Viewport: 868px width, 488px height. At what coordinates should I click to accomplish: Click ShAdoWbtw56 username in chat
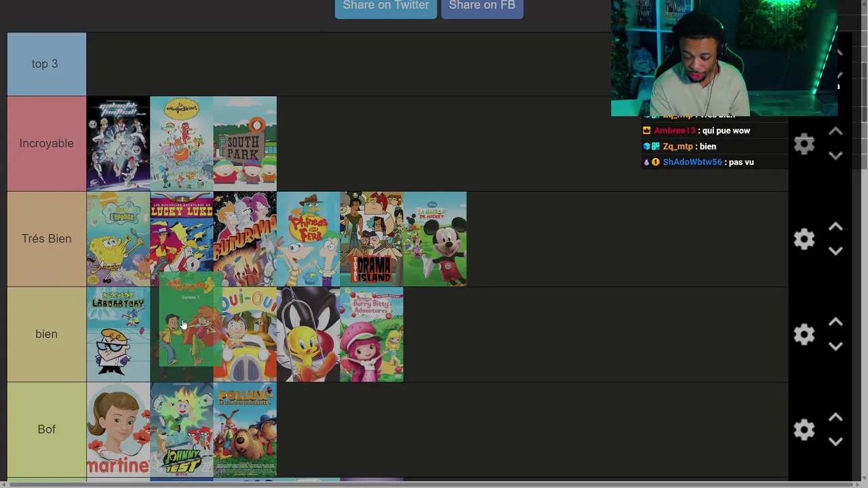692,162
